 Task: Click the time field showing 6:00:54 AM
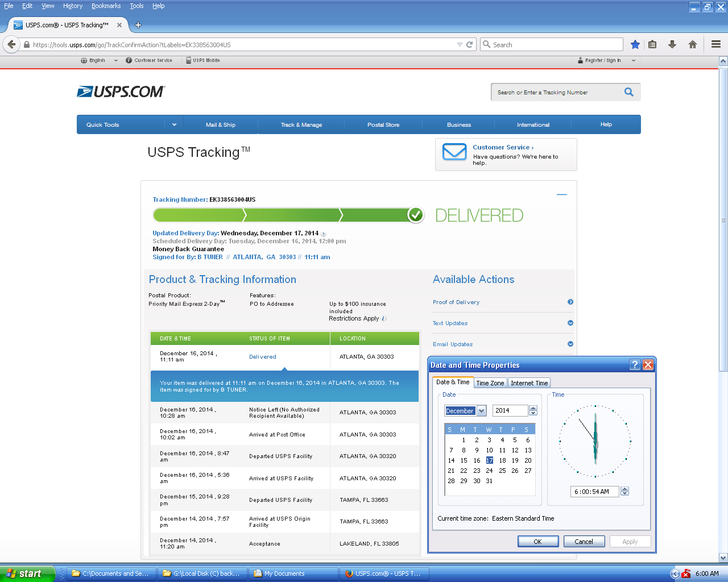[x=594, y=492]
